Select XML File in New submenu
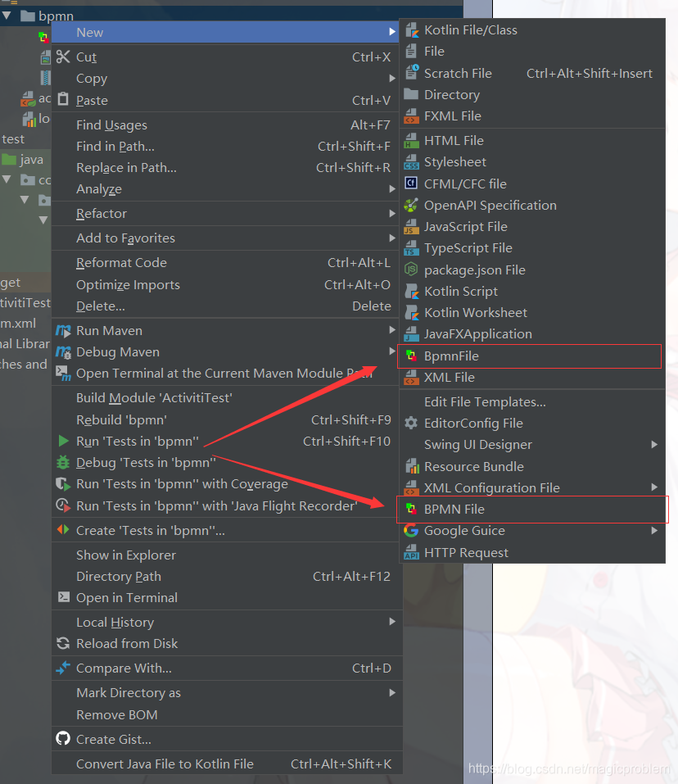The height and width of the screenshot is (784, 678). coord(532,378)
